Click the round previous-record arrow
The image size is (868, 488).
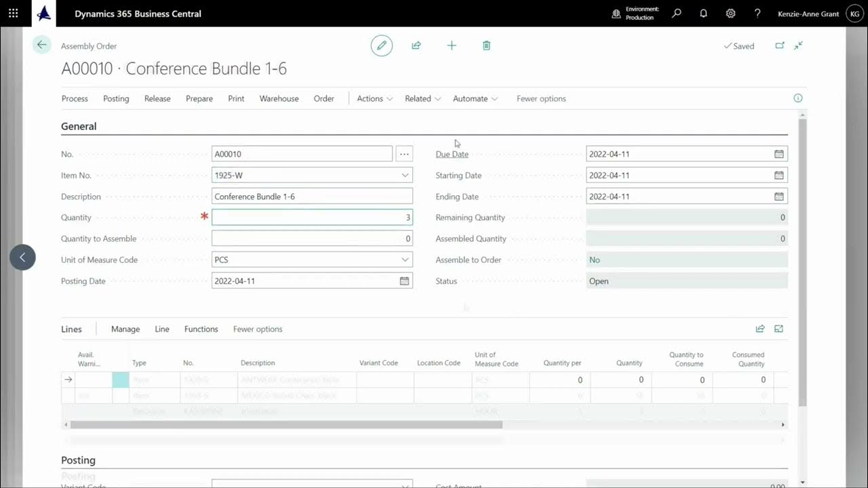(22, 257)
